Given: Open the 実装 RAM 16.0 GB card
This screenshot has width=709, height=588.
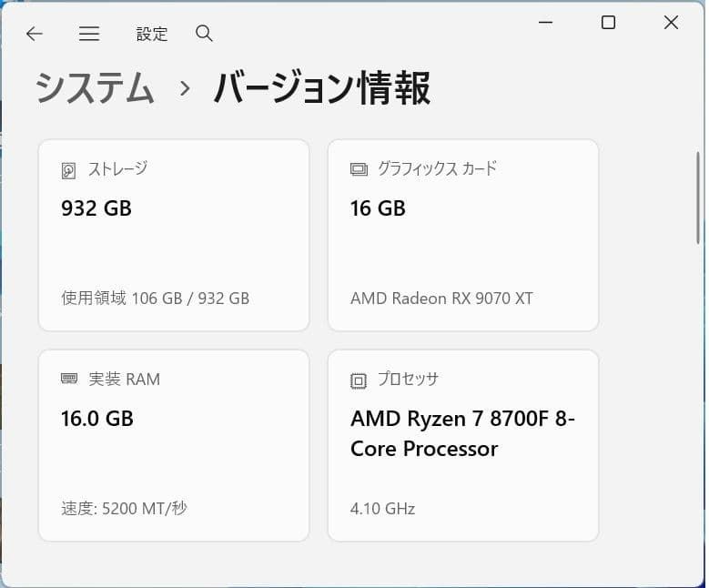Looking at the screenshot, I should pyautogui.click(x=174, y=445).
